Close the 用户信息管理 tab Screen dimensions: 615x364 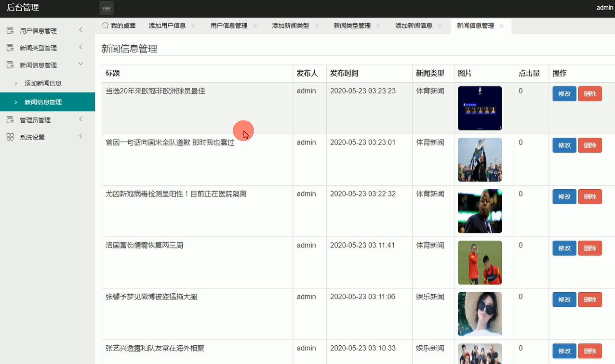[255, 26]
